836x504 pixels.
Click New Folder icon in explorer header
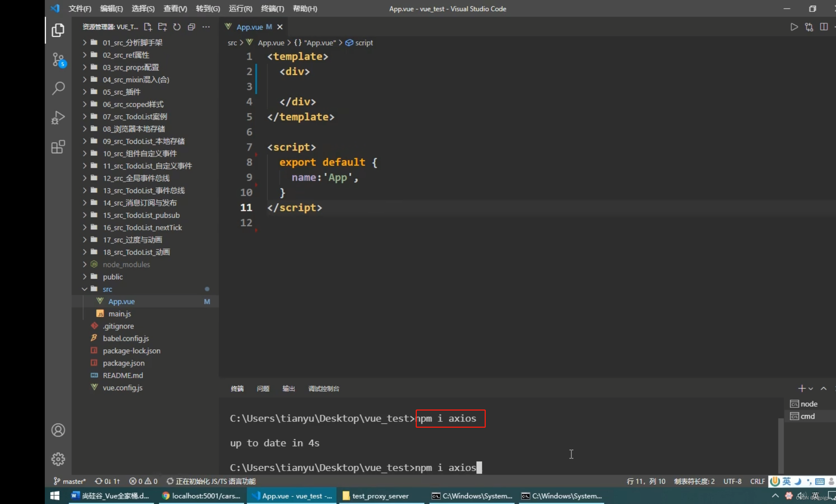coord(162,27)
